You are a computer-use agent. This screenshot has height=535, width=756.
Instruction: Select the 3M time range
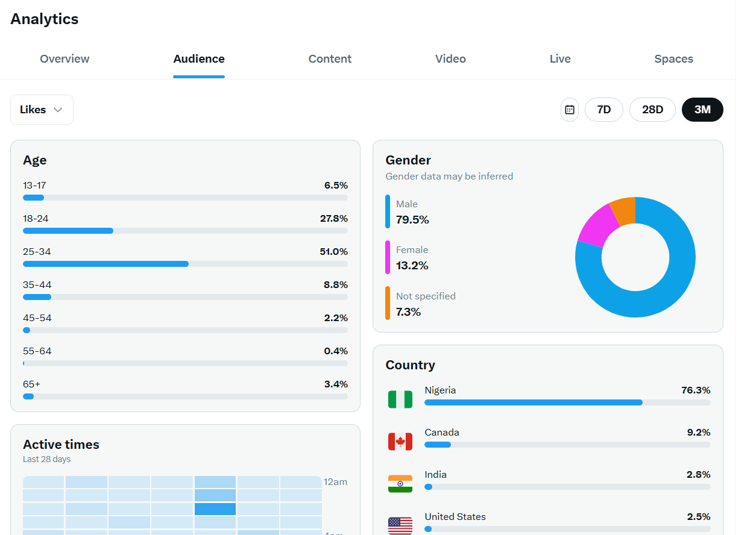point(702,110)
